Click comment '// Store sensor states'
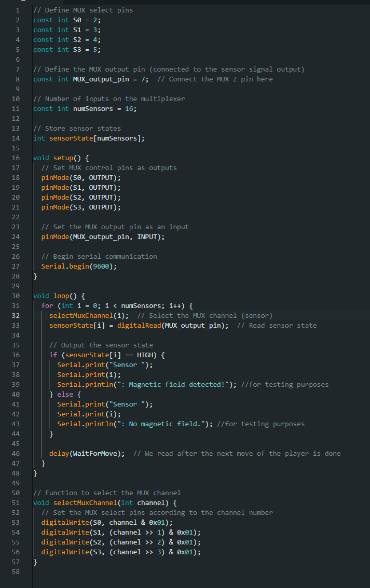 tap(77, 128)
